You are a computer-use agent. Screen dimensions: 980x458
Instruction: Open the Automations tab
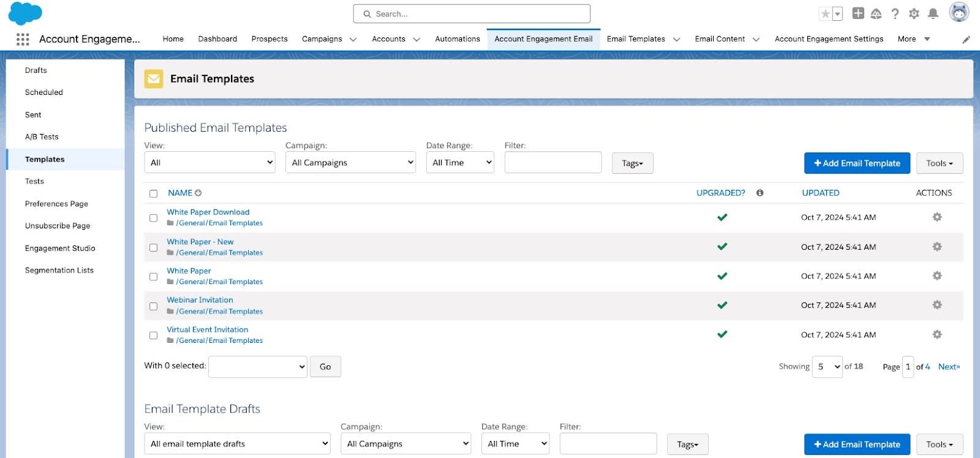(458, 39)
